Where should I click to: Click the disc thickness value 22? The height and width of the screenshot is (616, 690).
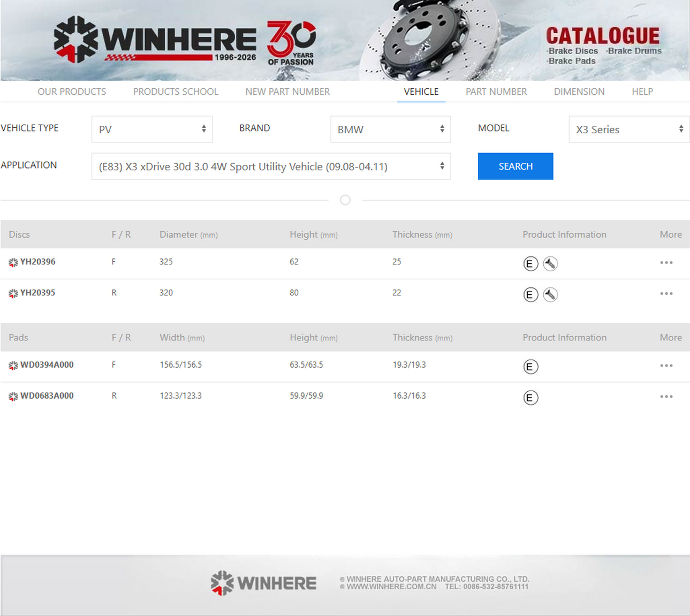click(397, 293)
